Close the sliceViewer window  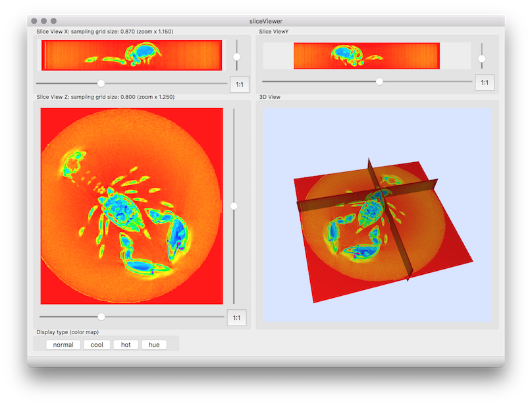34,21
